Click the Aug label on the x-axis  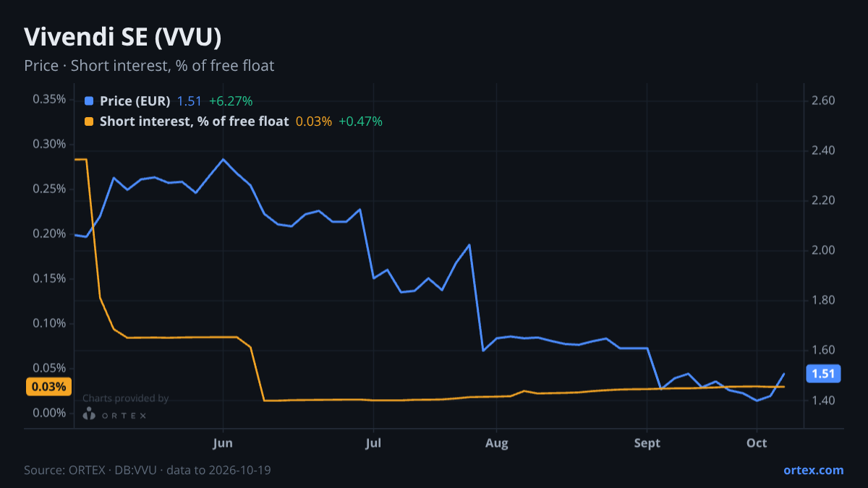[x=496, y=443]
